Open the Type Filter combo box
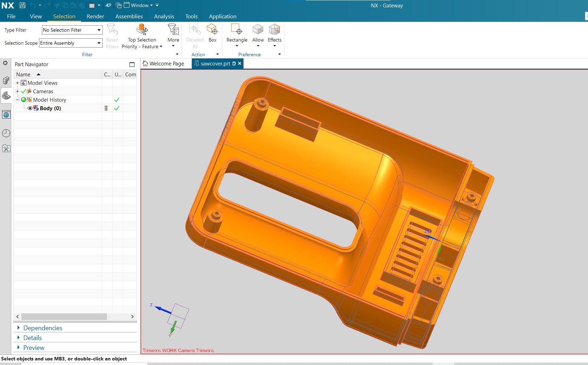Image resolution: width=588 pixels, height=365 pixels. click(72, 30)
